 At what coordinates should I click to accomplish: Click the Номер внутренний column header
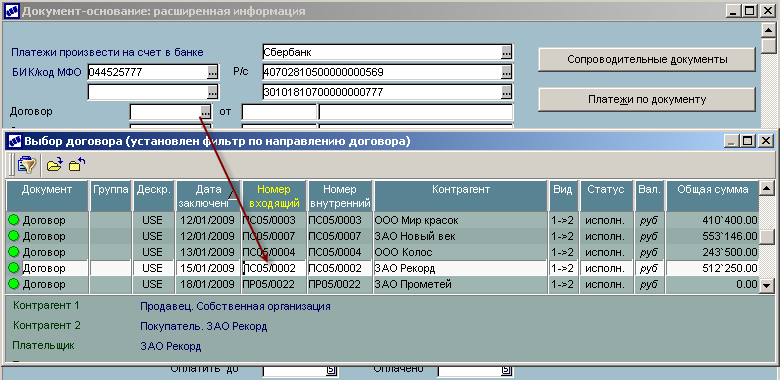pos(340,196)
